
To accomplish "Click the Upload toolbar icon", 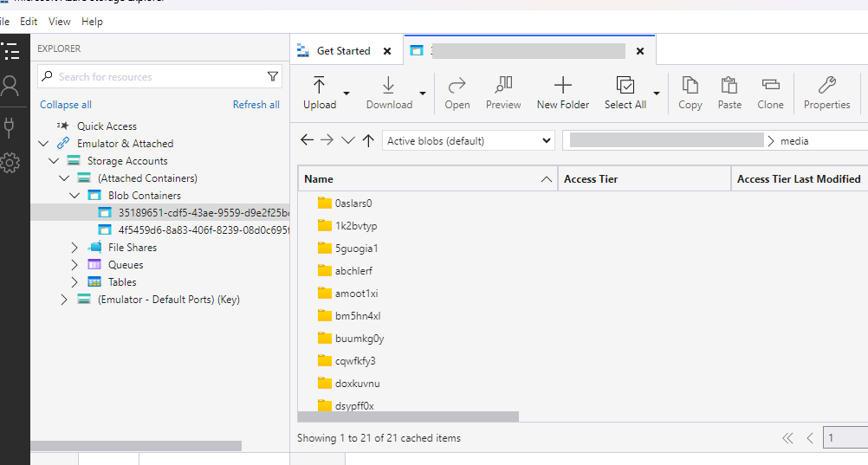I will [319, 85].
